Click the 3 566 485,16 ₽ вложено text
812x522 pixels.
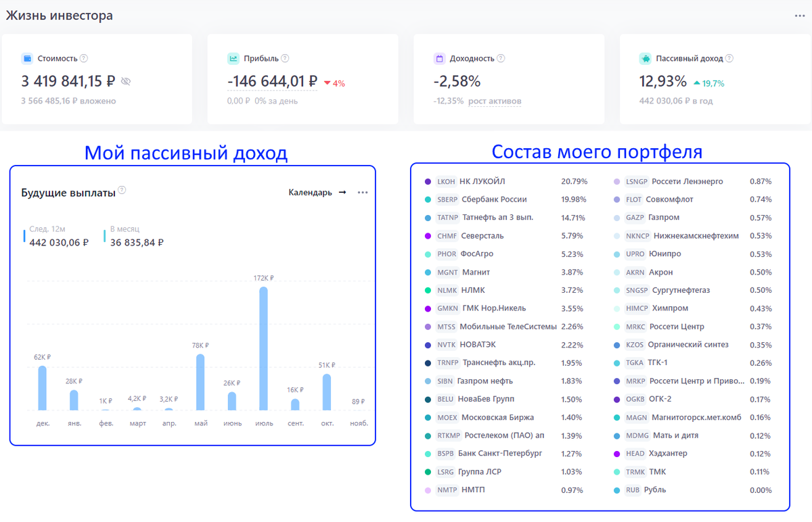69,101
